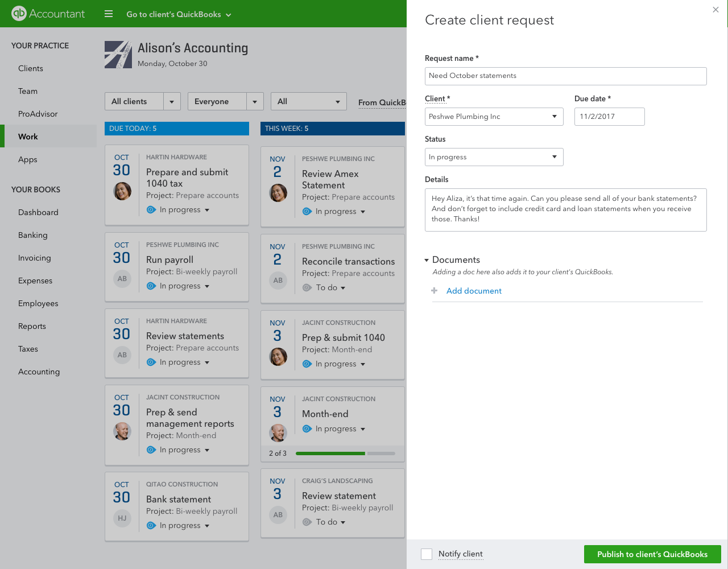This screenshot has height=569, width=728.
Task: Collapse the Documents section
Action: [427, 260]
